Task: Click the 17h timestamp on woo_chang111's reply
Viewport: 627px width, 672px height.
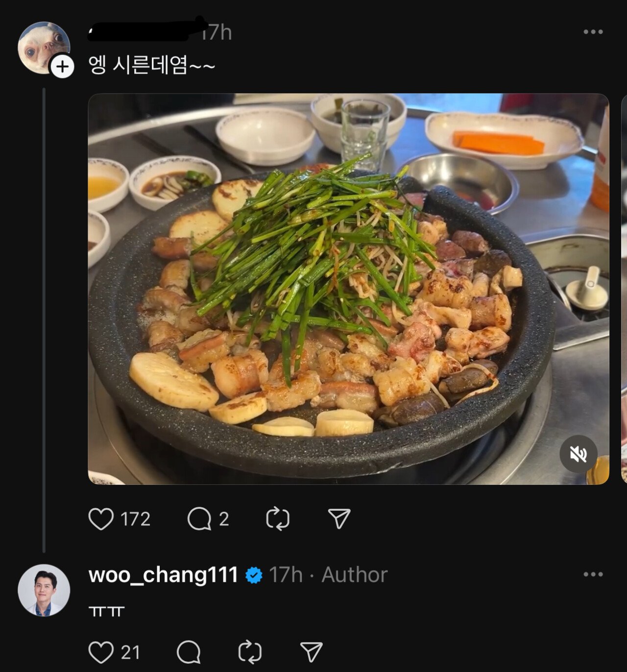Action: [x=286, y=575]
